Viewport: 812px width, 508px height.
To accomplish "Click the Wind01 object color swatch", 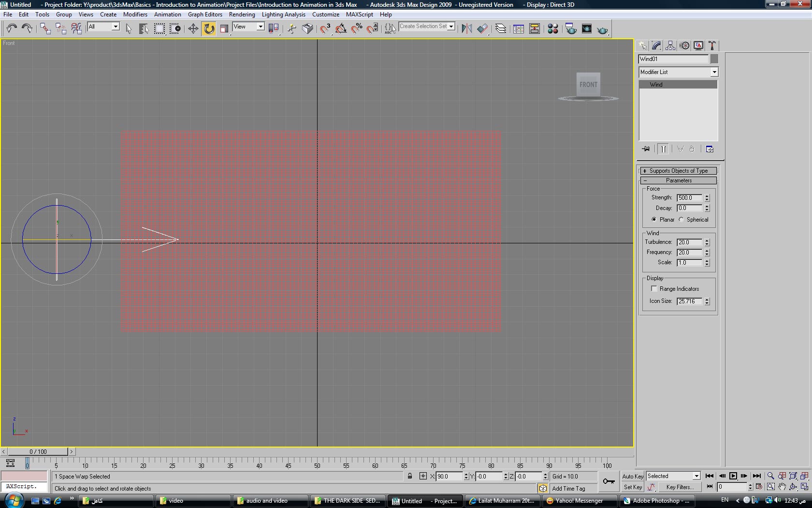I will [x=714, y=59].
